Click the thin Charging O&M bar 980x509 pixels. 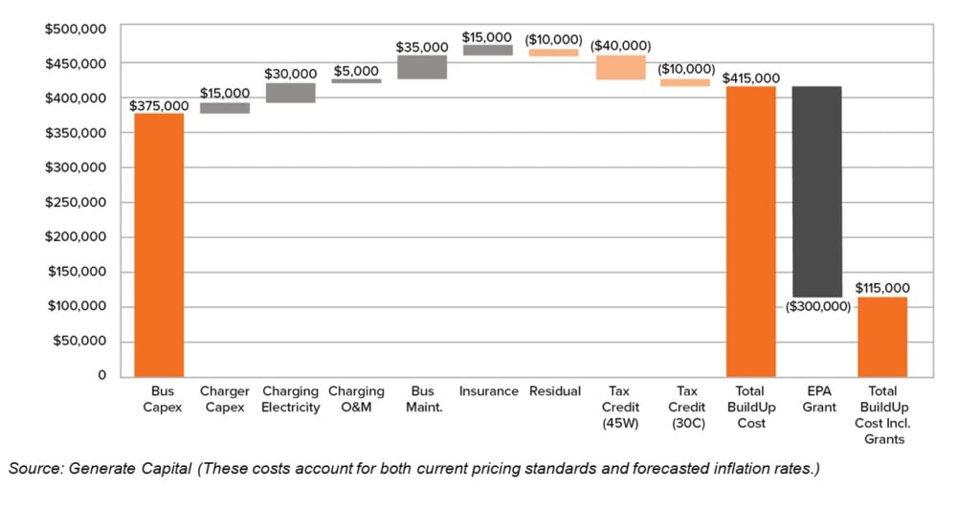(x=356, y=81)
